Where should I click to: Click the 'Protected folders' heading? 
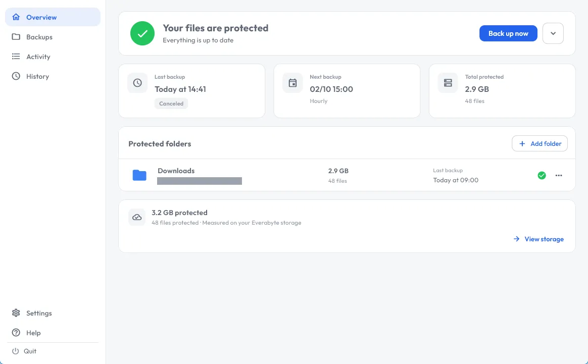pos(160,144)
